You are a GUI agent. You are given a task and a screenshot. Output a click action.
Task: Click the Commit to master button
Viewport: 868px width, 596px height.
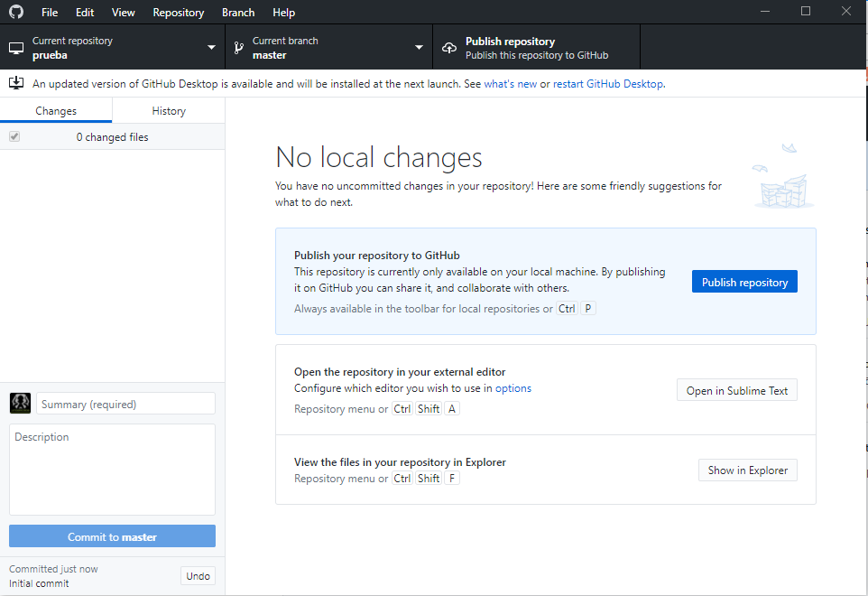click(x=113, y=536)
